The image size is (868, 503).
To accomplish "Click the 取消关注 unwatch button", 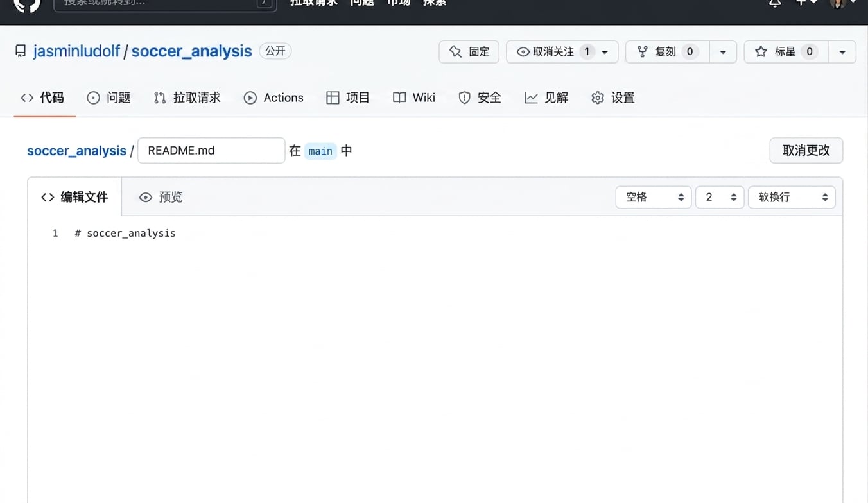I will [562, 52].
